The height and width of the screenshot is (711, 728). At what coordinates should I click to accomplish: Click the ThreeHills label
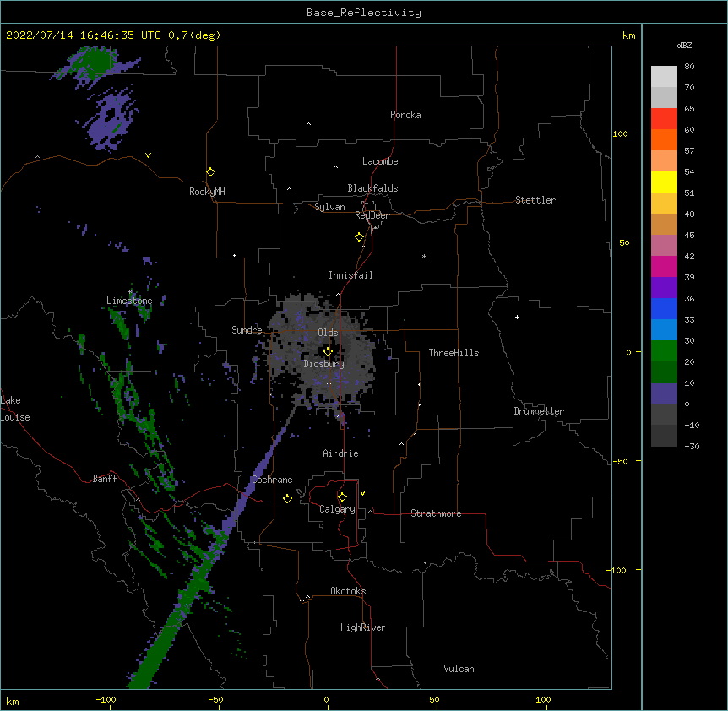point(454,353)
